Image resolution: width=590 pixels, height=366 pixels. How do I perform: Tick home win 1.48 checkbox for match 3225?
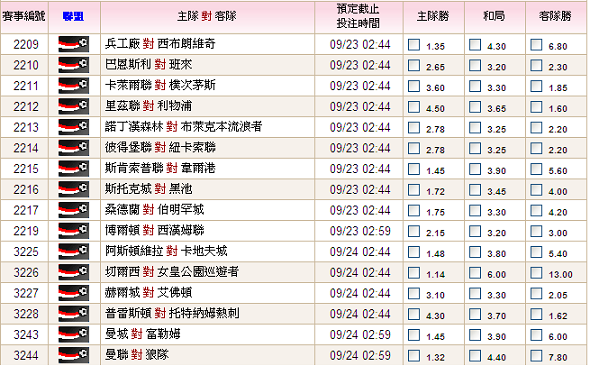coord(414,252)
